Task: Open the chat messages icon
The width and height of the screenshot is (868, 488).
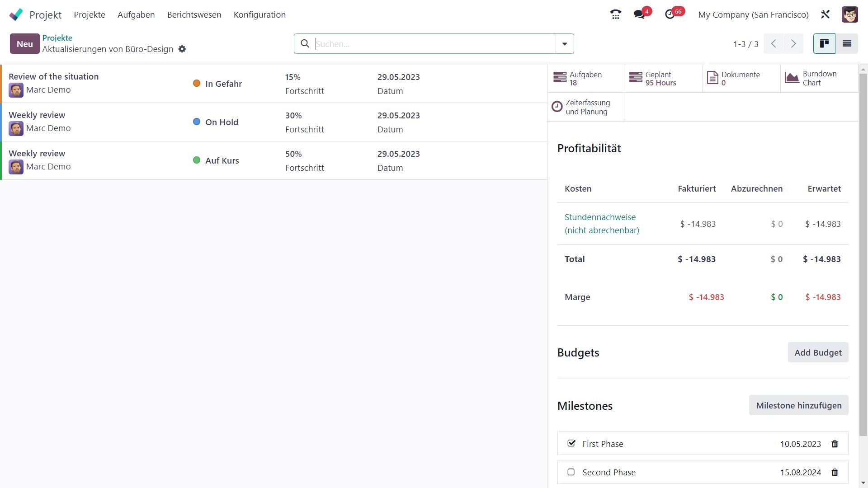Action: [x=639, y=14]
